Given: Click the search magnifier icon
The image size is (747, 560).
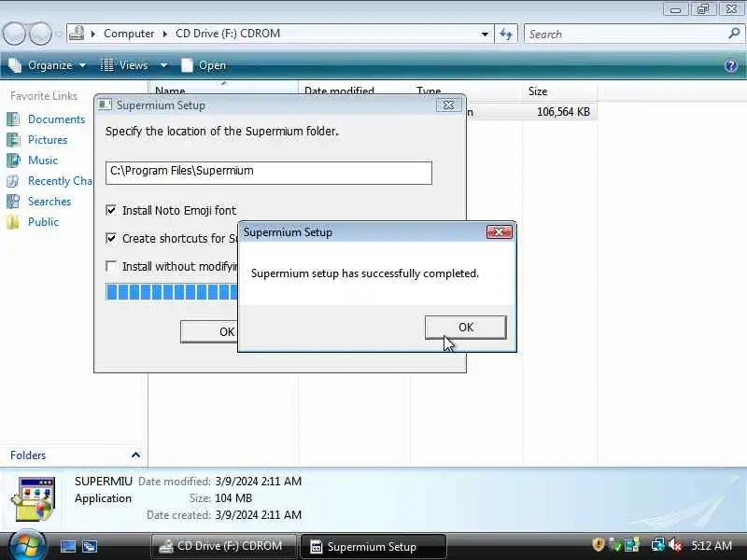Looking at the screenshot, I should 734,34.
